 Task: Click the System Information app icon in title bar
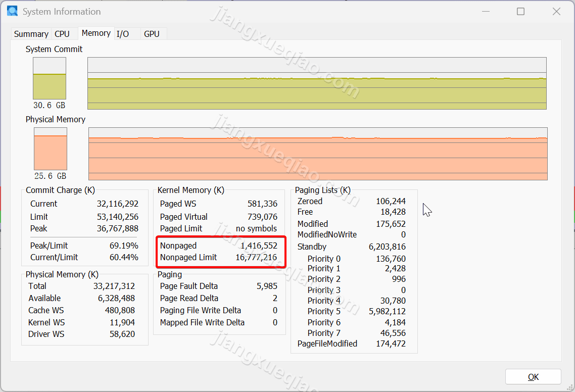pyautogui.click(x=12, y=11)
